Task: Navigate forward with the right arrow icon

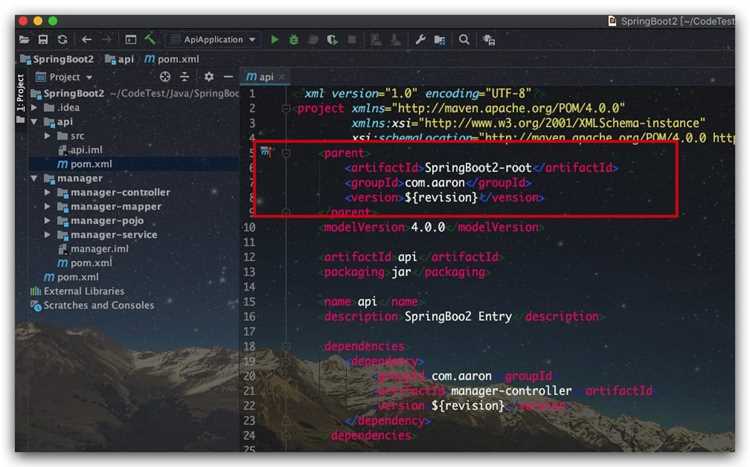Action: pyautogui.click(x=107, y=40)
